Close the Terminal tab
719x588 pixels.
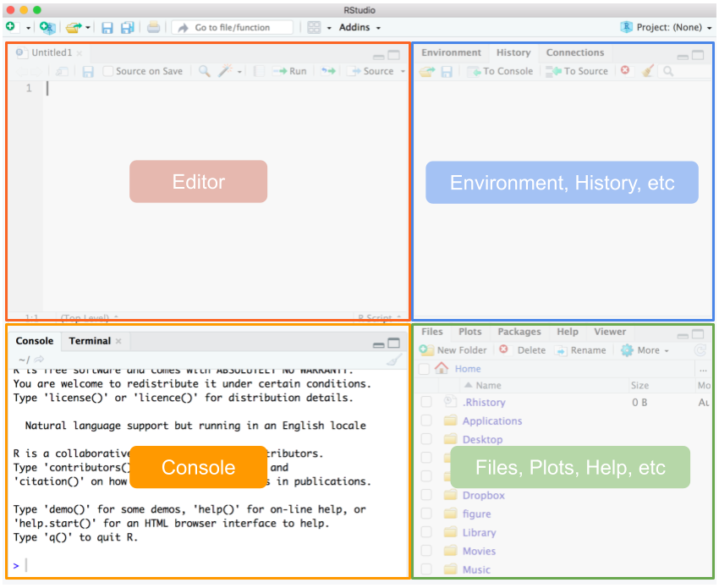tap(118, 341)
